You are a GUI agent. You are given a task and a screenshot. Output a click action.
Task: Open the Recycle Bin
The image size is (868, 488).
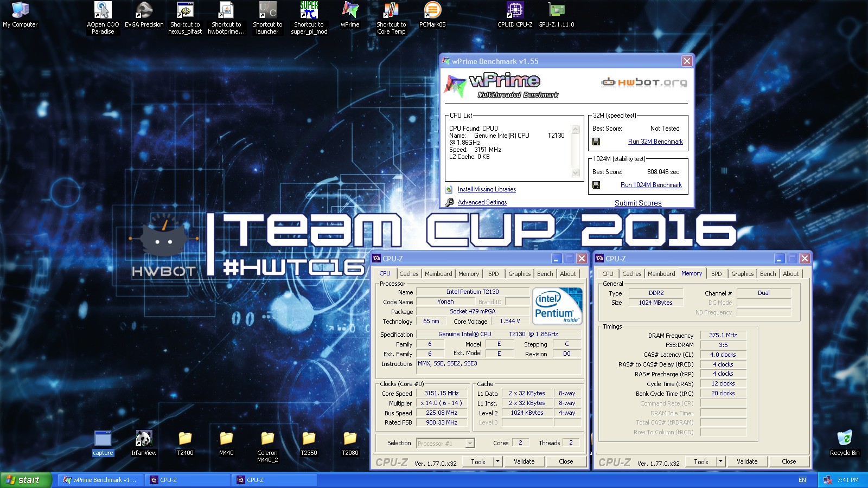(x=844, y=438)
